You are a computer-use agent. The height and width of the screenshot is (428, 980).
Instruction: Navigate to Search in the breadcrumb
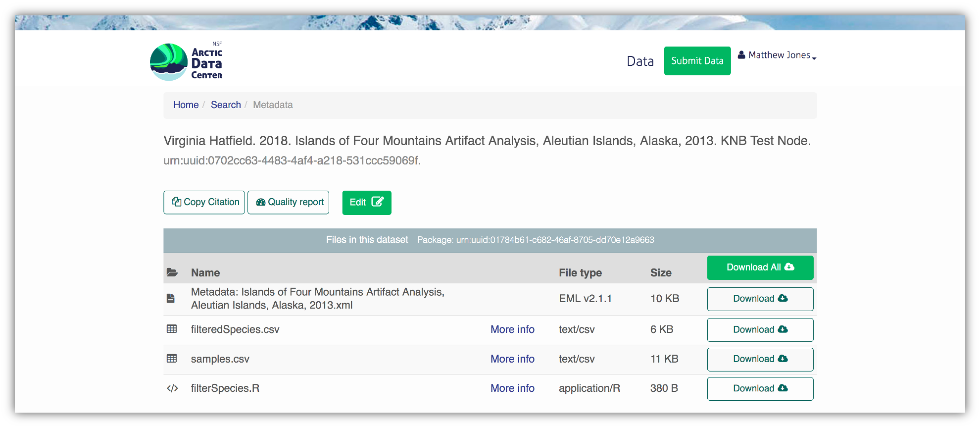click(x=226, y=105)
